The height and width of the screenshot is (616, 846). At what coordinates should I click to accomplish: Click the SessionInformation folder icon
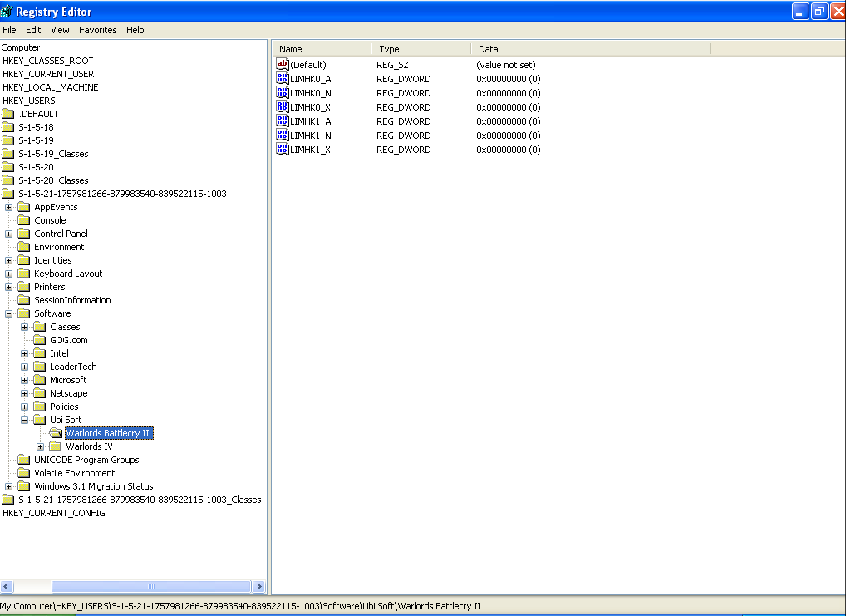pos(24,300)
